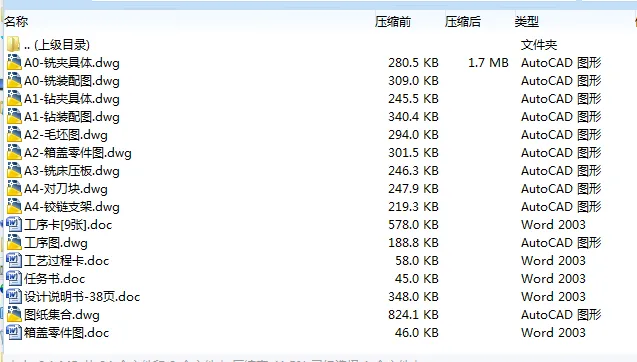Screen dimensions: 637x362
Task: Click the DWG icon for 工序图.dwg
Action: click(x=14, y=242)
